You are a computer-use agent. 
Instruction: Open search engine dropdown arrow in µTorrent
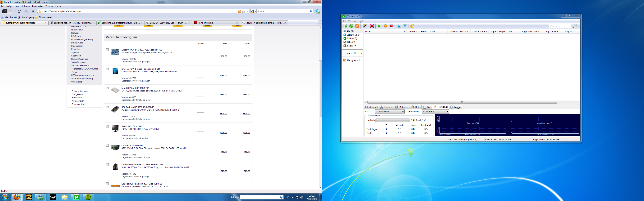[x=579, y=26]
